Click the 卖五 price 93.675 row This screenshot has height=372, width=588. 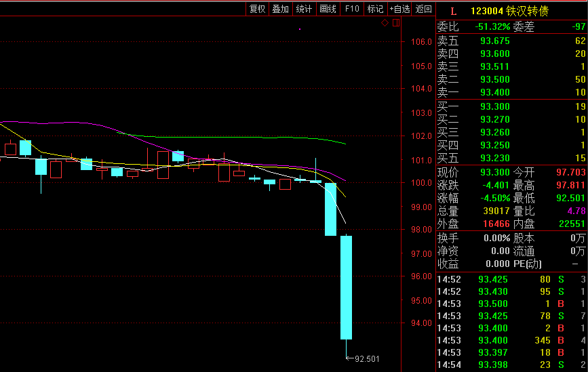494,41
